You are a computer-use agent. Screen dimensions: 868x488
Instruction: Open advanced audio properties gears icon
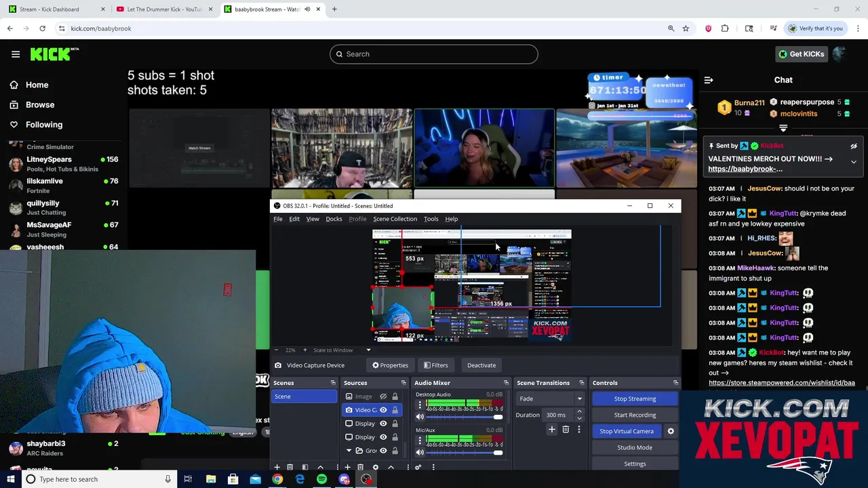click(418, 467)
